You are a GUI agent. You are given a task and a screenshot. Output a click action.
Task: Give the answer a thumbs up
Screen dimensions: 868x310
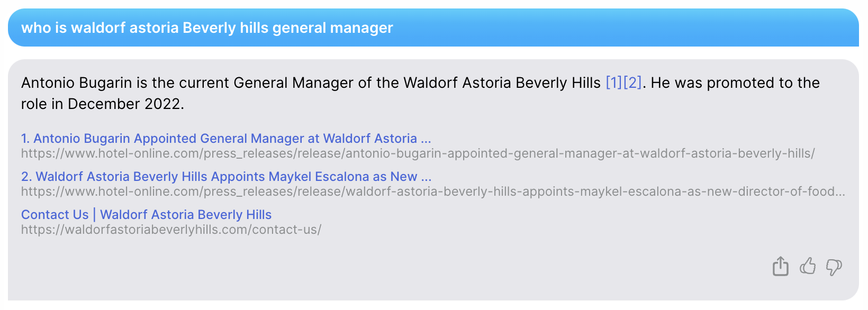808,266
